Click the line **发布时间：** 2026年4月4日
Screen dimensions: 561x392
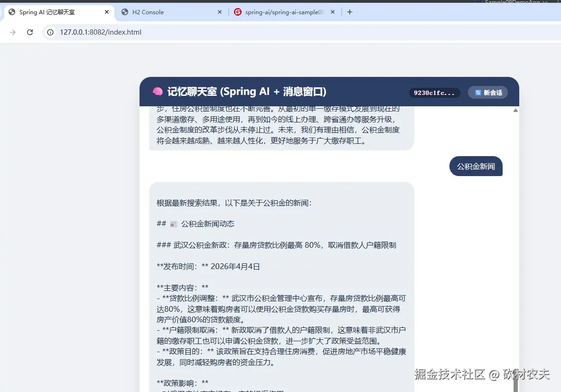pos(208,266)
